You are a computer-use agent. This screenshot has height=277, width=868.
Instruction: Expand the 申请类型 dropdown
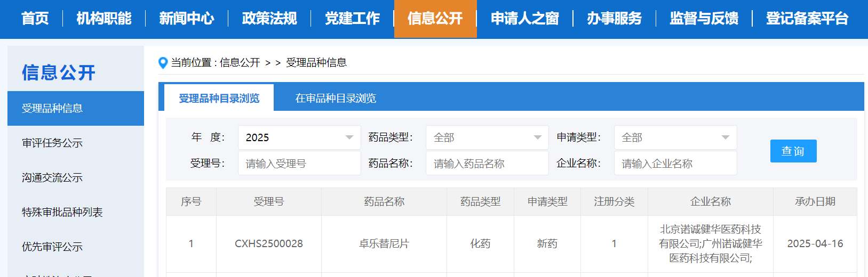[x=675, y=137]
